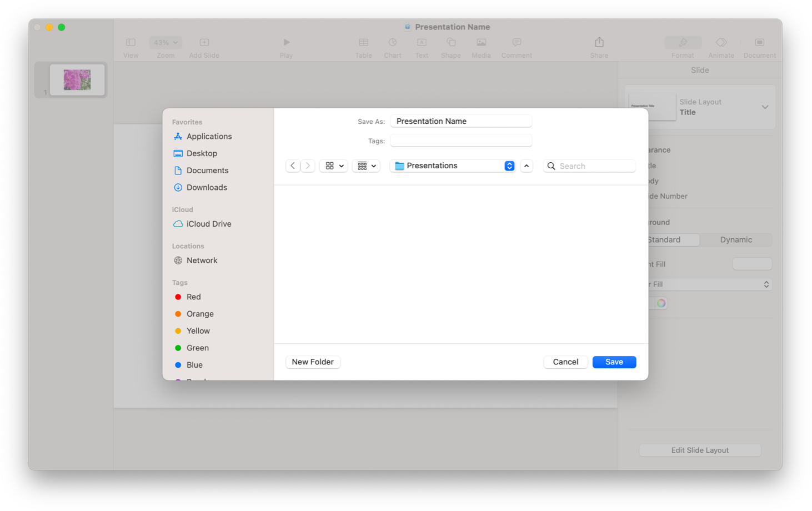
Task: Collapse dialog with the up chevron button
Action: 527,166
